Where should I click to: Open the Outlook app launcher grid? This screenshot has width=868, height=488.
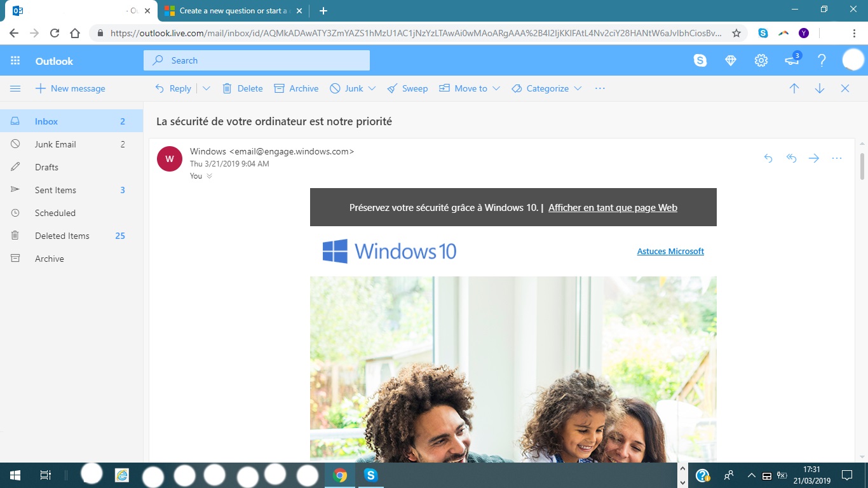click(15, 61)
